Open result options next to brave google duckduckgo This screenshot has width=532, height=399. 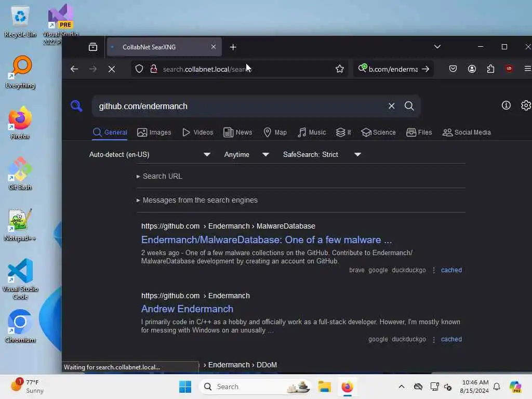tap(434, 270)
